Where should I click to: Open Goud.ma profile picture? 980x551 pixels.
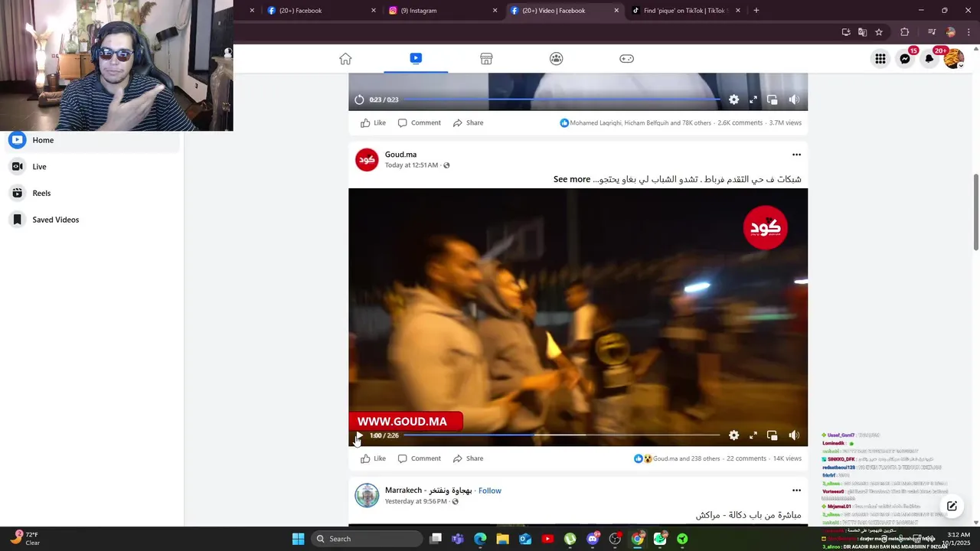tap(367, 159)
